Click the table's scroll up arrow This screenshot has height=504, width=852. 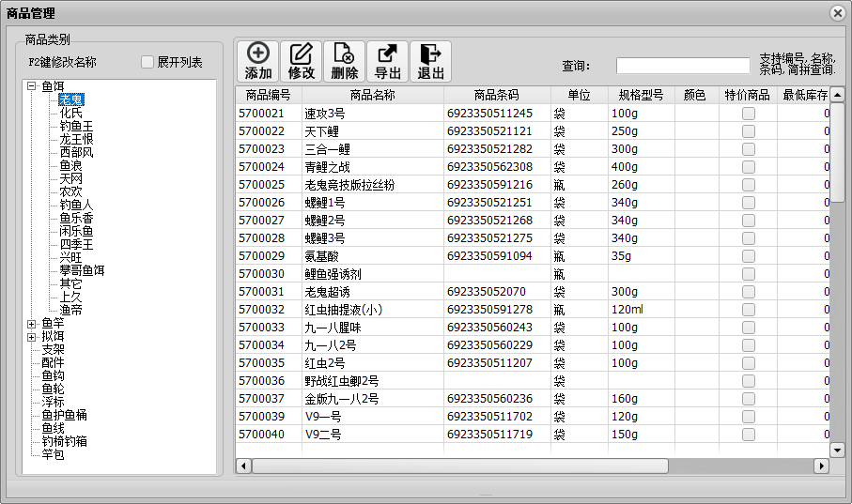pyautogui.click(x=837, y=95)
